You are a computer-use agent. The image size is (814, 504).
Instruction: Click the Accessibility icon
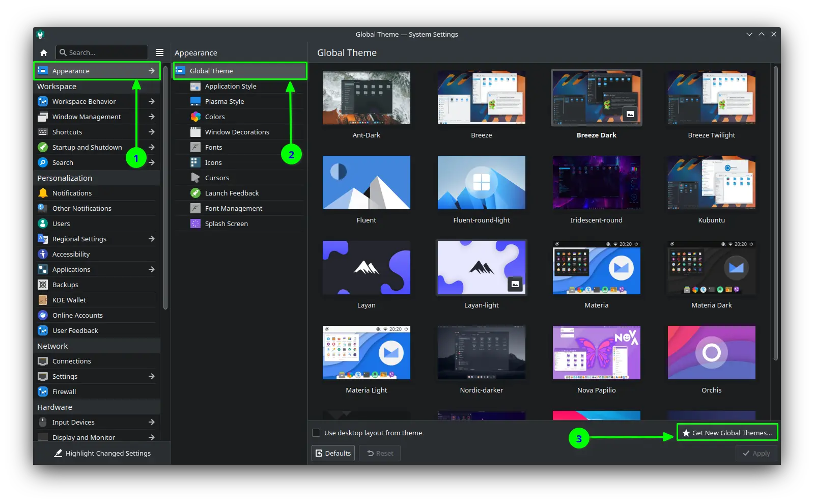click(43, 254)
